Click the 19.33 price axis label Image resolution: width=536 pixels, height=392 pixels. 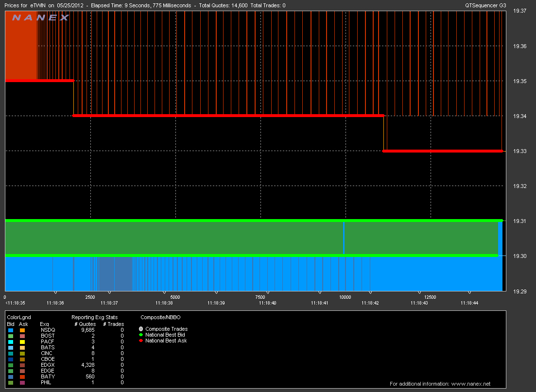click(x=520, y=151)
